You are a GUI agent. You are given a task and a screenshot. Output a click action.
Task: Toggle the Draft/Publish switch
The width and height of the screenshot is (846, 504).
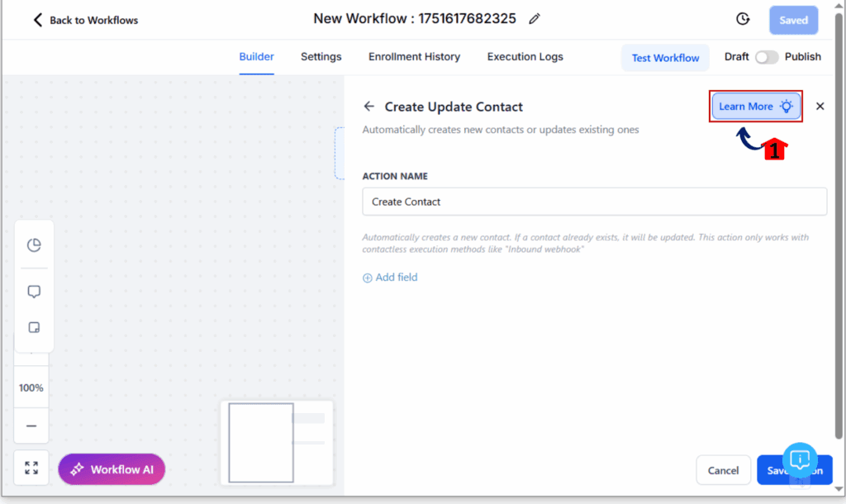point(766,57)
